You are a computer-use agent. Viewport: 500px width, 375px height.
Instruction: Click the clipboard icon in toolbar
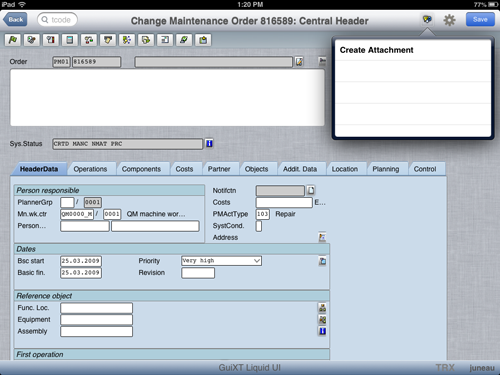[203, 40]
